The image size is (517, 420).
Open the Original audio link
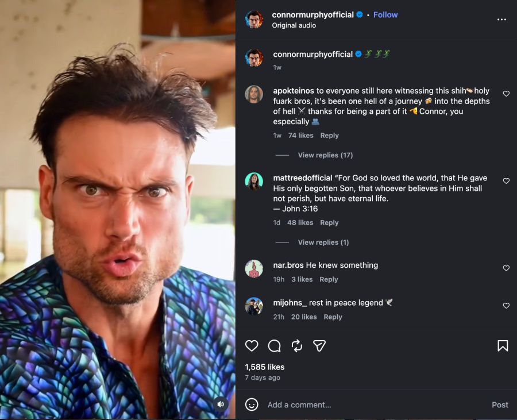(x=294, y=25)
